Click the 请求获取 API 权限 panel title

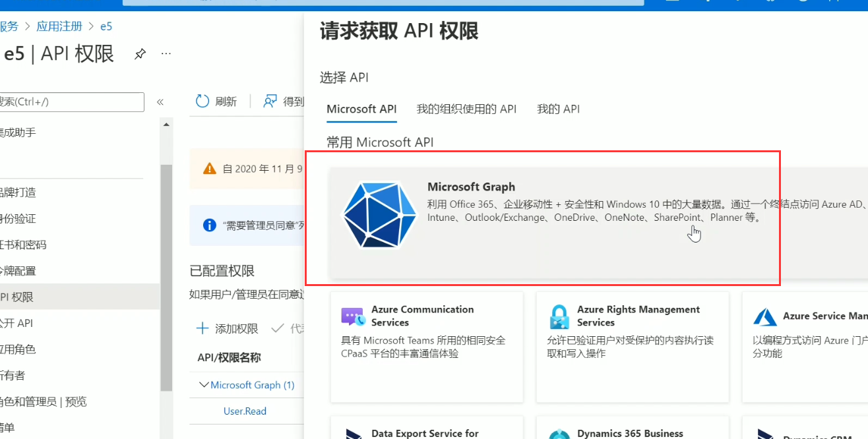[x=399, y=31]
